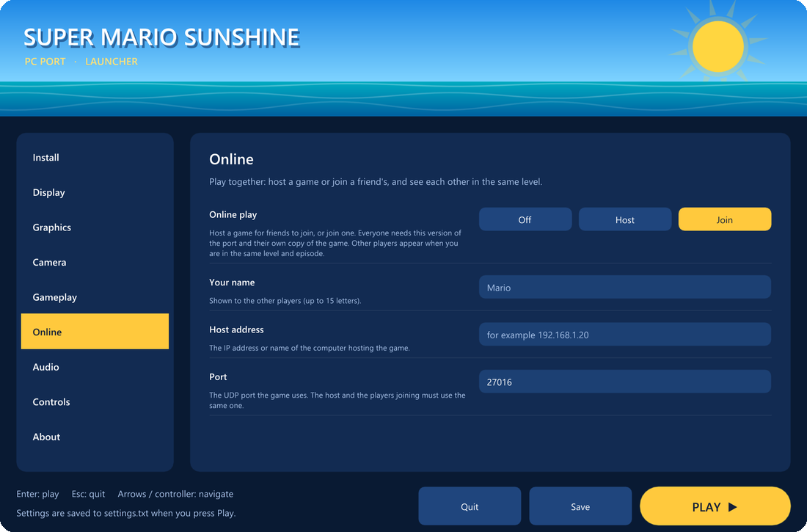Click 'The UDP port the game uses' description
Viewport: 807px width, 532px height.
(337, 400)
